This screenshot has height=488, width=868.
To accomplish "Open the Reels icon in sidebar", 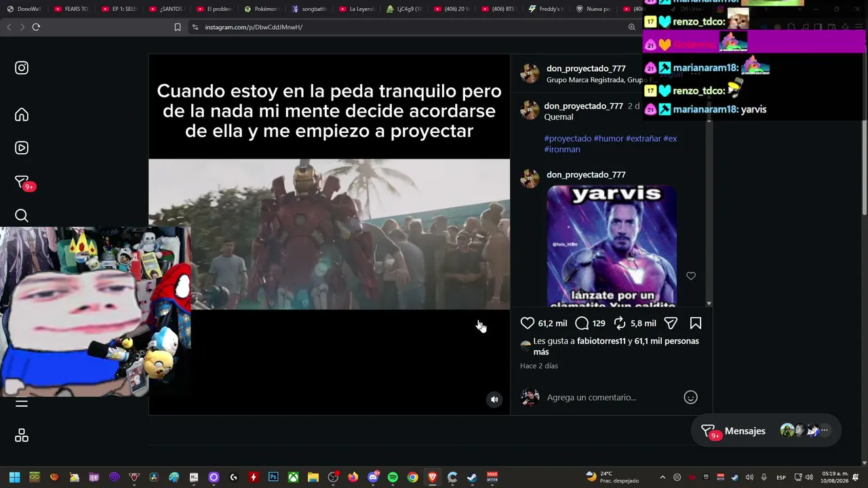I will pyautogui.click(x=22, y=148).
